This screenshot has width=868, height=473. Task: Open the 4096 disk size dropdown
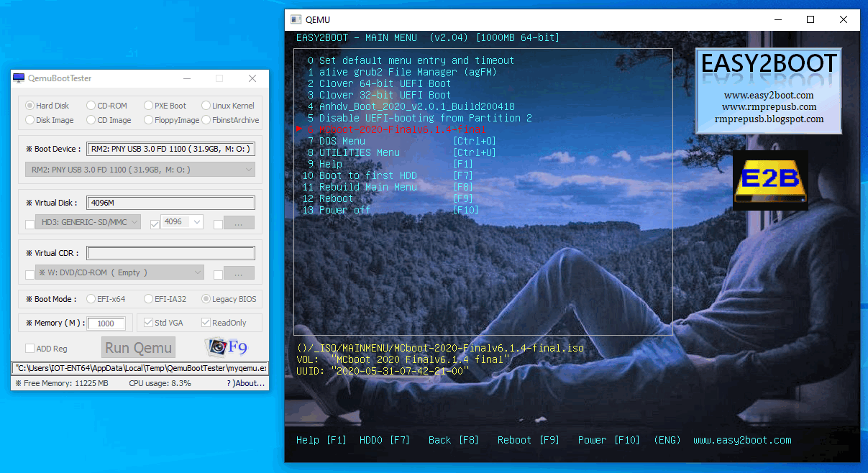(x=182, y=222)
